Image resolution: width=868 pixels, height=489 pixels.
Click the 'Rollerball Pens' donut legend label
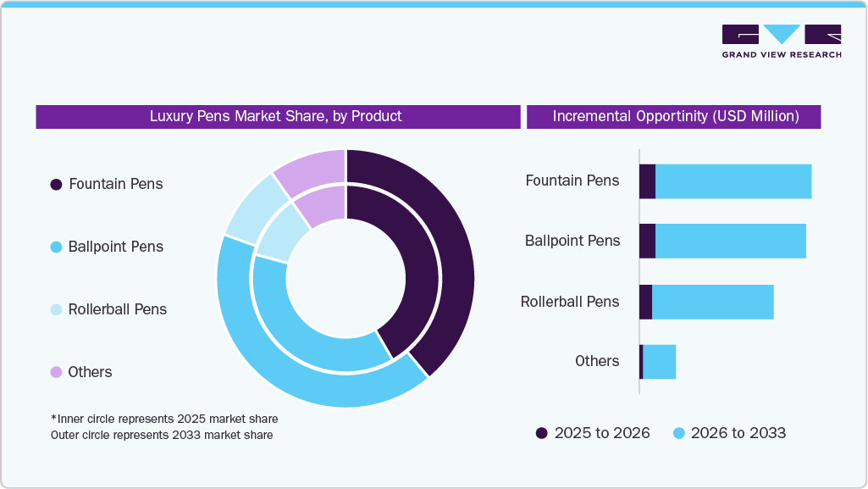click(x=118, y=309)
